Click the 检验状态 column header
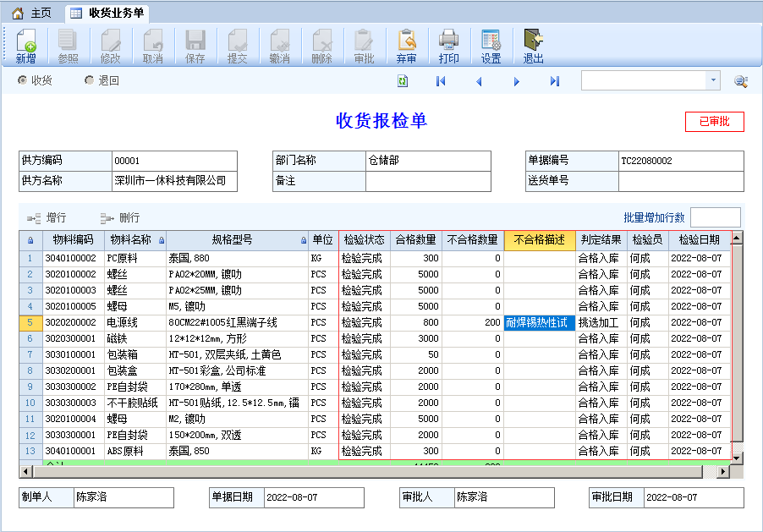This screenshot has width=763, height=532. (x=364, y=240)
